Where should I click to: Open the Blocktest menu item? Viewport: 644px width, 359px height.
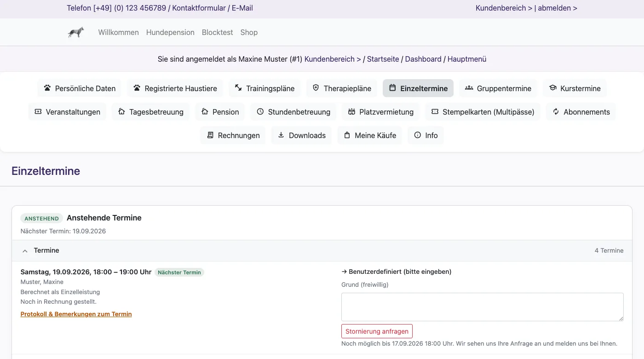(217, 32)
